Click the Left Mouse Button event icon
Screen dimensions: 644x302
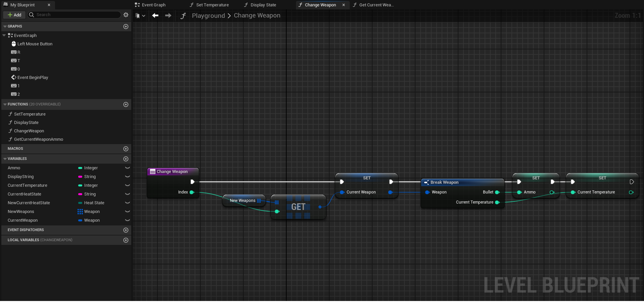(14, 44)
